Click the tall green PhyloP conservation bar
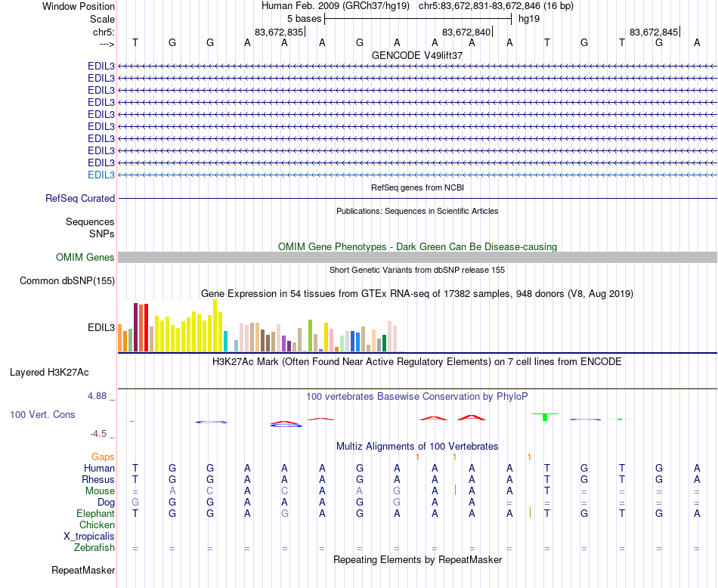718x588 pixels. [x=545, y=417]
